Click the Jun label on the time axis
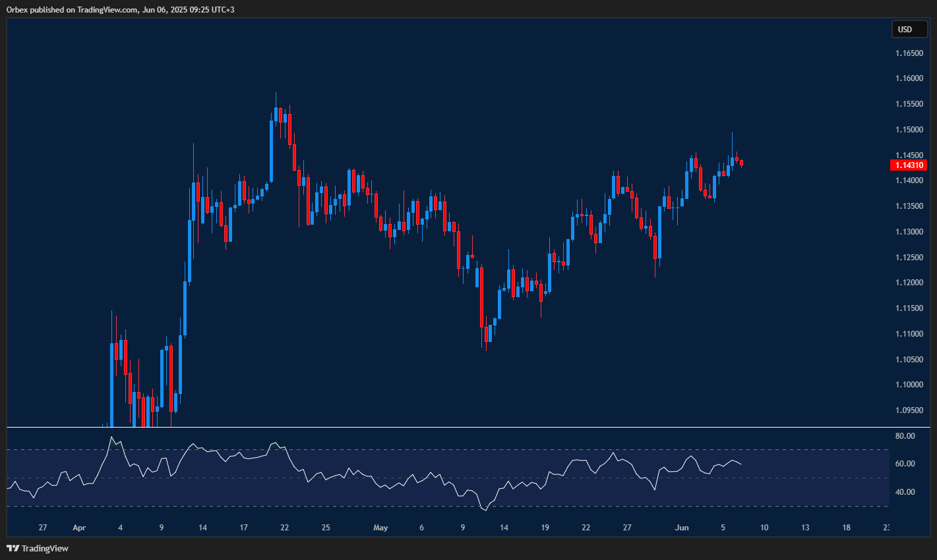This screenshot has height=560, width=937. [682, 527]
